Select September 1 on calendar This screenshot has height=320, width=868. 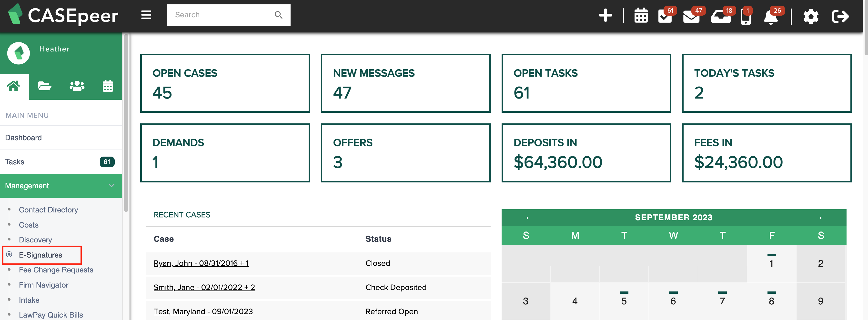772,263
